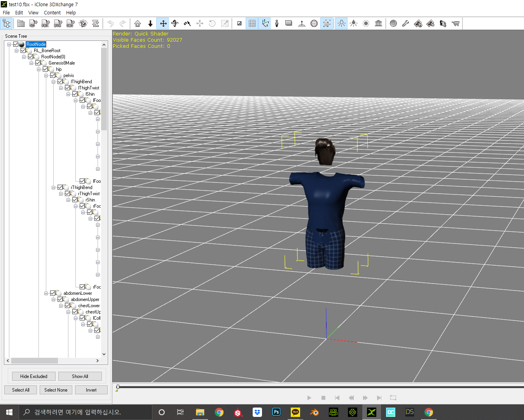Uncheck the lThighBend checkbox
Viewport: 524px width, 420px height.
(x=60, y=82)
